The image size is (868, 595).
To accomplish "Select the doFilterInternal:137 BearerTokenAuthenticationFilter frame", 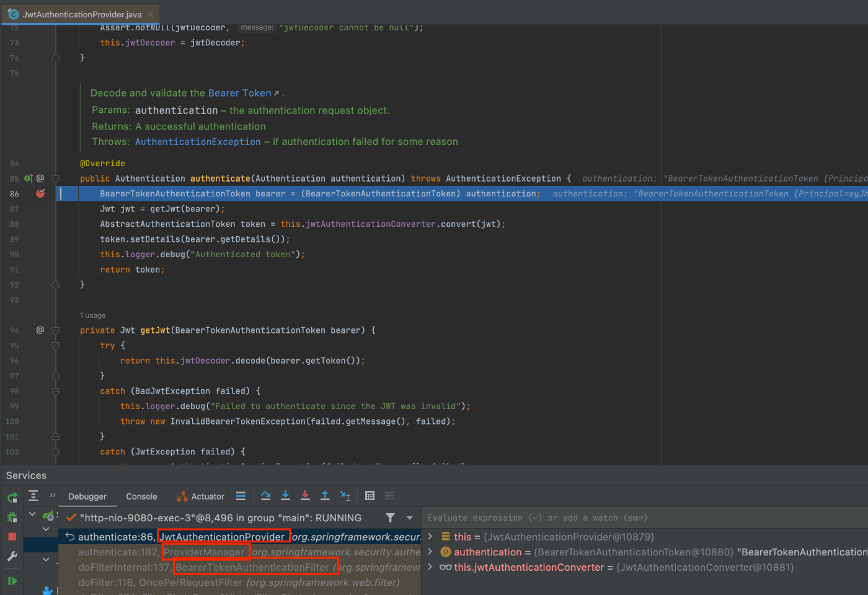I will pyautogui.click(x=240, y=567).
